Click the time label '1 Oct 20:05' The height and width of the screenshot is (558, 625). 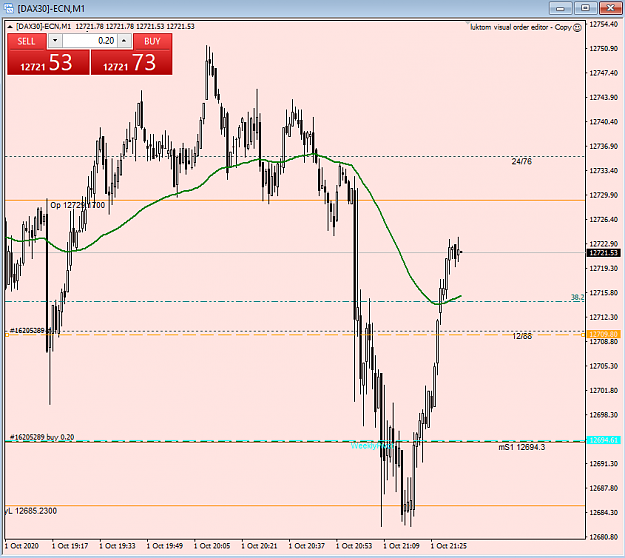pos(212,546)
